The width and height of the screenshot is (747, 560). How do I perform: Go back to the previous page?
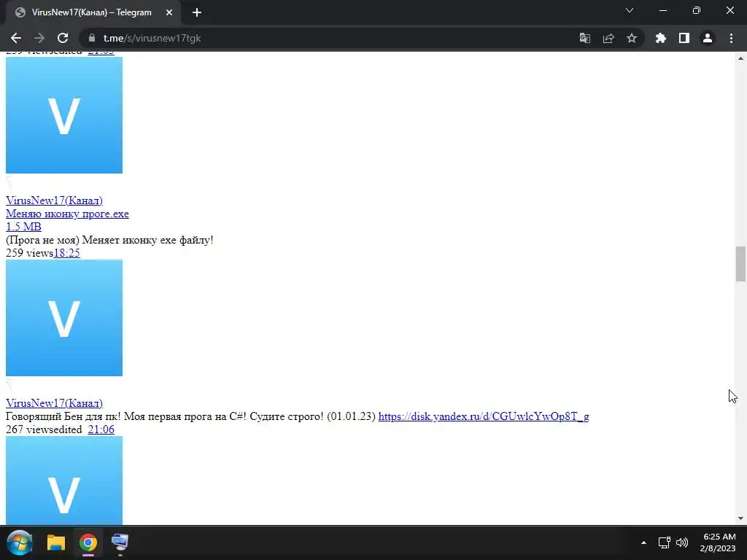pyautogui.click(x=16, y=38)
